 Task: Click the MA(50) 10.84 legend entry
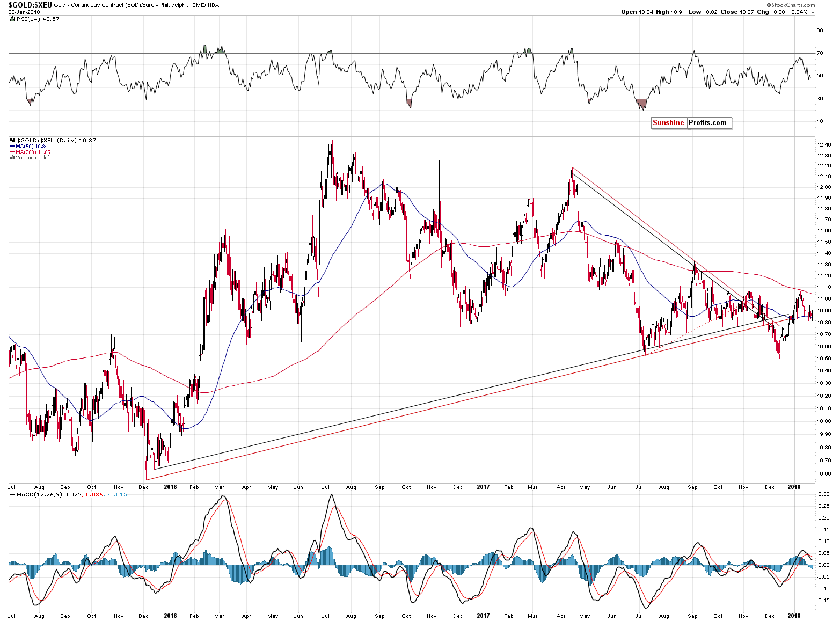tap(32, 147)
